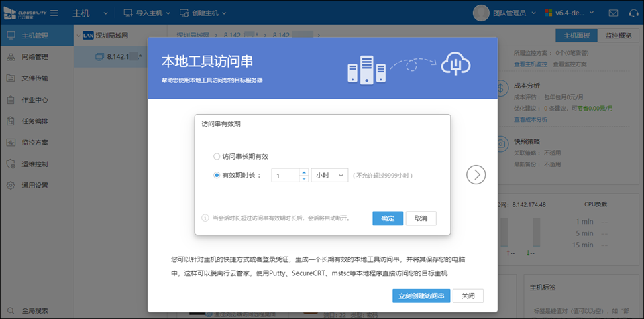The width and height of the screenshot is (644, 319).
Task: Click the next arrow circle in dialog
Action: pos(476,175)
